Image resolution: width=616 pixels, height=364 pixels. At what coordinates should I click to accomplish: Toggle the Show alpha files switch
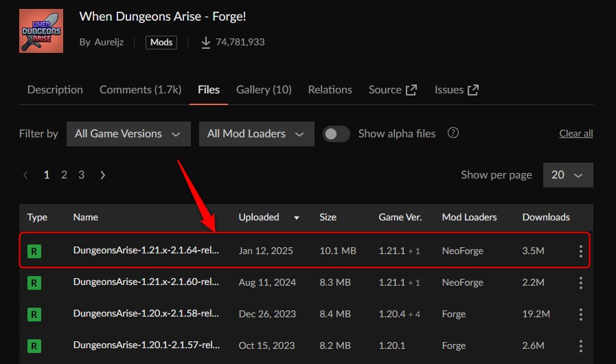[x=336, y=134]
